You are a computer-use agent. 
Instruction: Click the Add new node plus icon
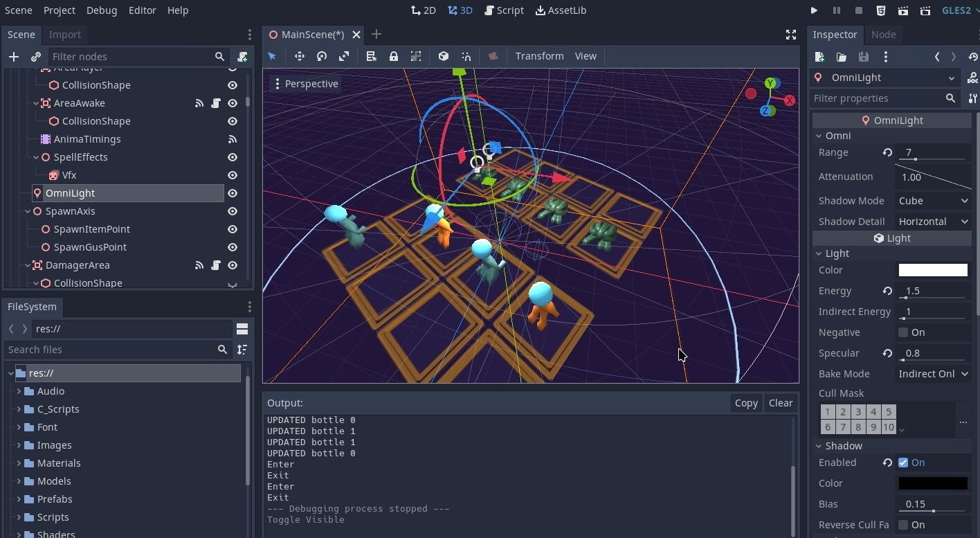click(x=13, y=57)
